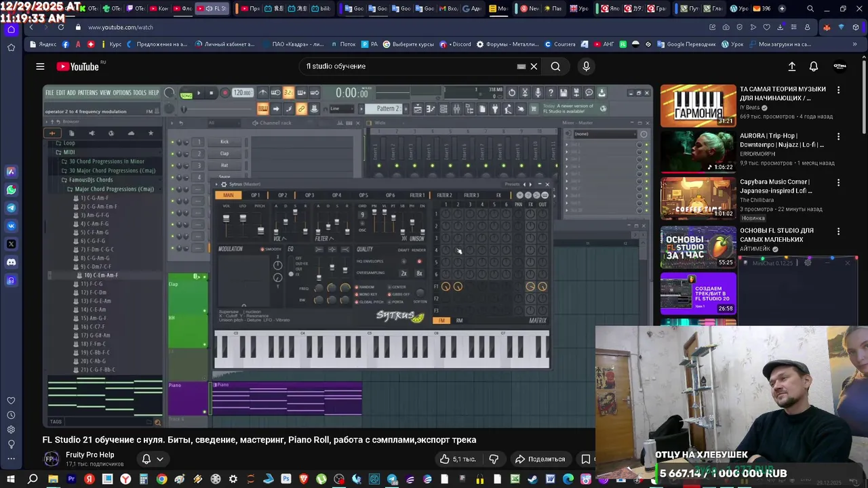
Task: Toggle the SONG mode switch in FL Studio
Action: point(186,94)
